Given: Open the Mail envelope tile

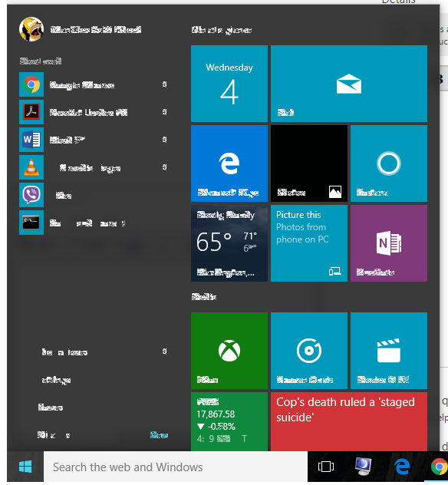Looking at the screenshot, I should [349, 84].
